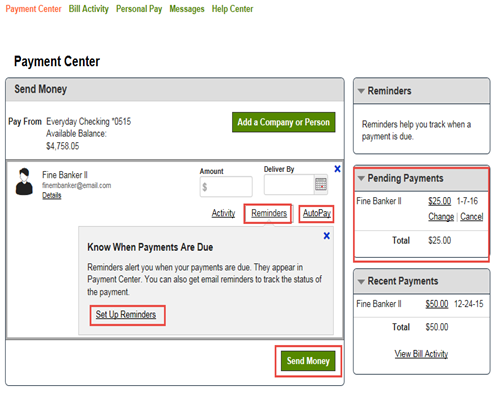Click the green Send Money button
Screen dimensions: 500x400
[308, 361]
